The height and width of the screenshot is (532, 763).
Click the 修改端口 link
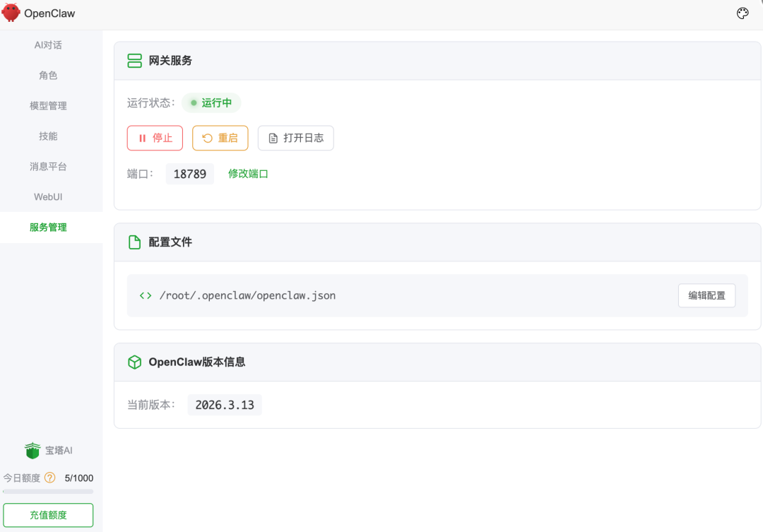[x=248, y=173]
